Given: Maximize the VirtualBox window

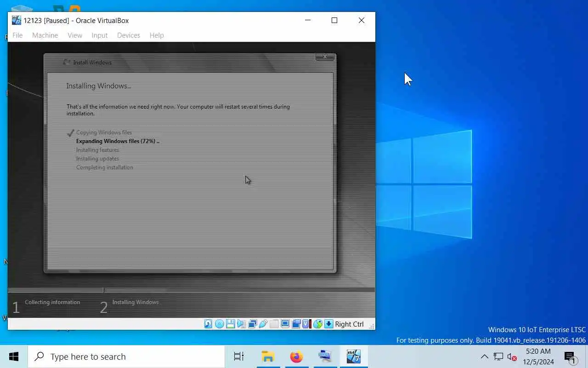Looking at the screenshot, I should point(334,20).
